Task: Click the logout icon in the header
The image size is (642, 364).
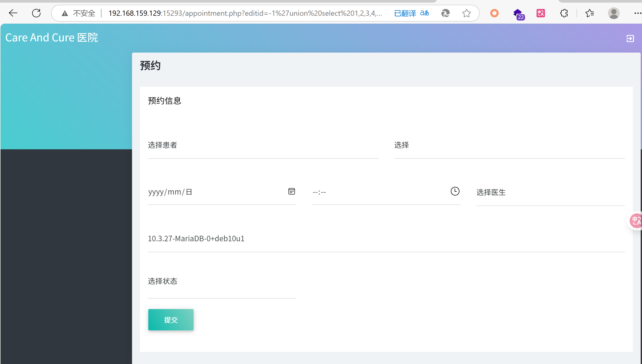Action: 630,39
